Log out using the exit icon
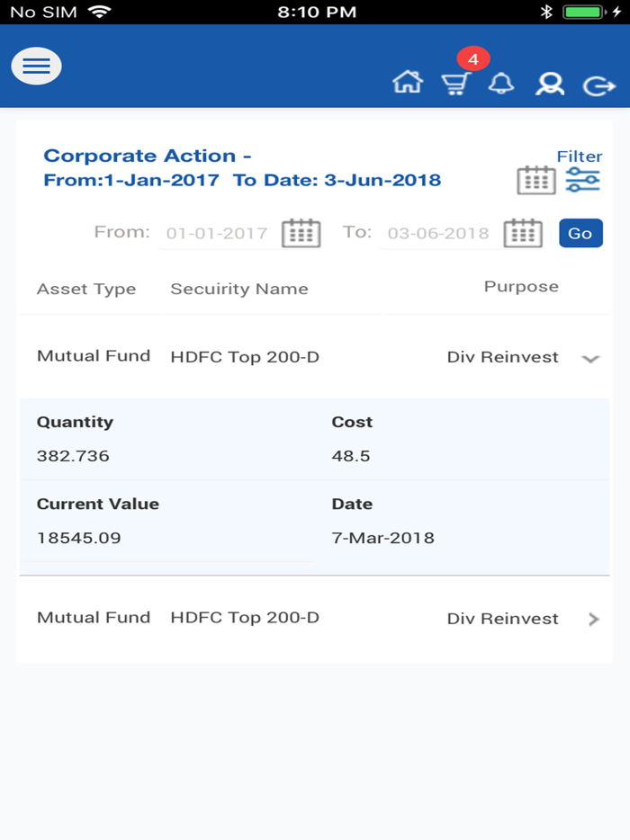This screenshot has height=840, width=630. coord(598,84)
